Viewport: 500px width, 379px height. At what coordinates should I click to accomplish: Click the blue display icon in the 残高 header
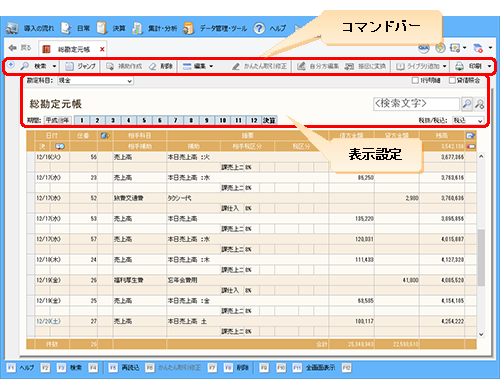pos(471,136)
